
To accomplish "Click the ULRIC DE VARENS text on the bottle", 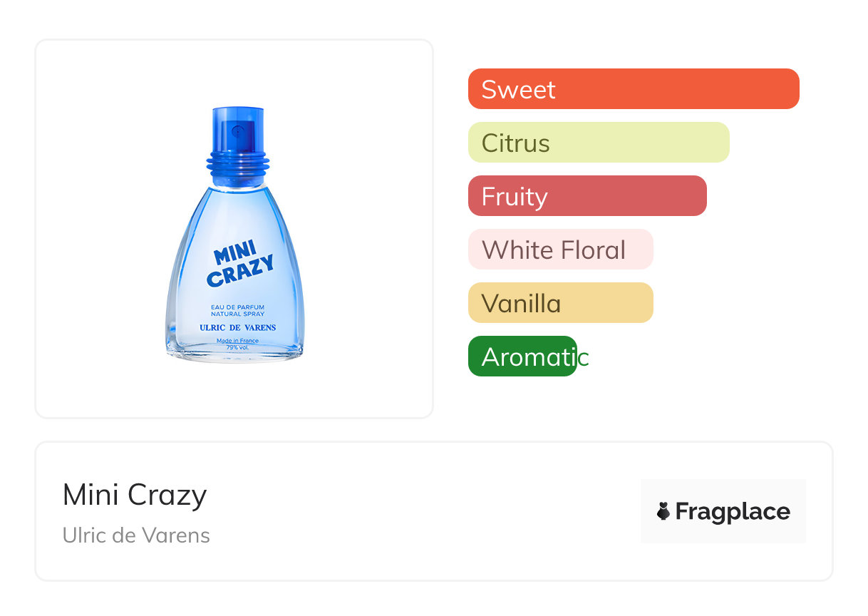I will 238,328.
